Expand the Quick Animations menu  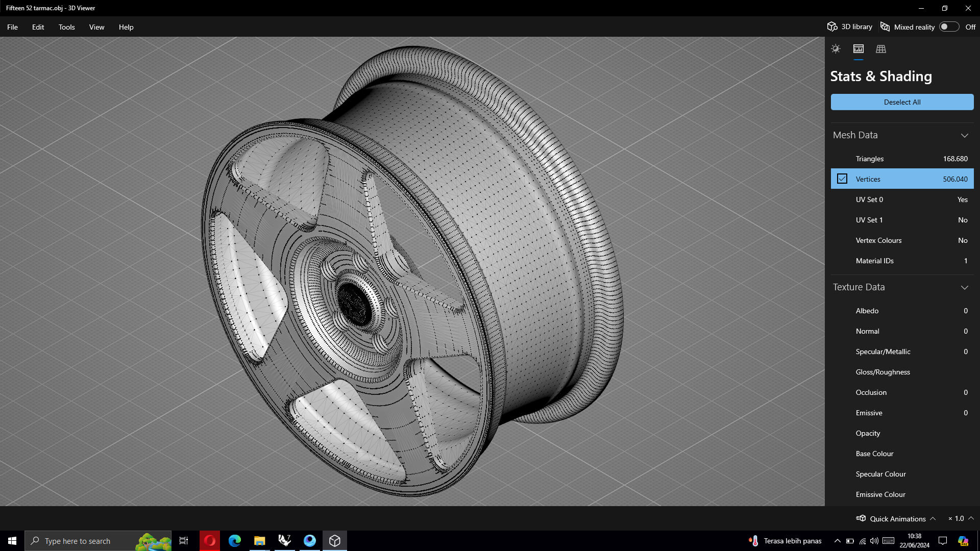[933, 518]
